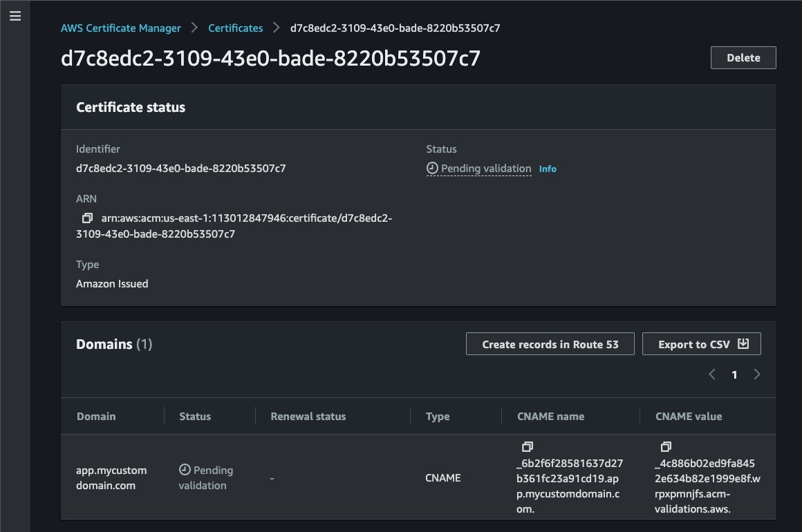Sort by Domain column header

point(96,417)
